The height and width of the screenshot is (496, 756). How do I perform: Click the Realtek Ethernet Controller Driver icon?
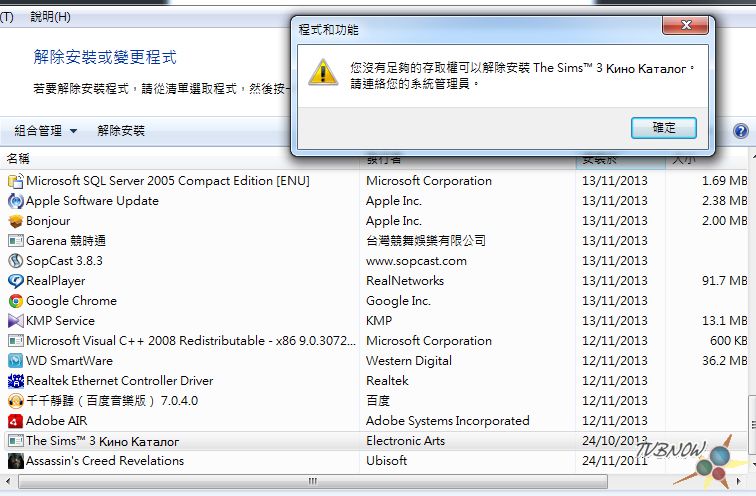tap(15, 381)
